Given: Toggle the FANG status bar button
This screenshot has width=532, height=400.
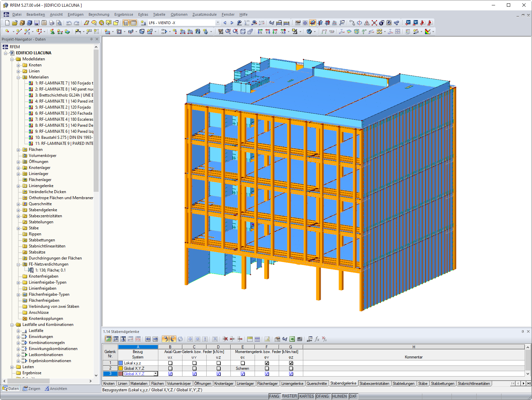Looking at the screenshot, I should point(274,396).
